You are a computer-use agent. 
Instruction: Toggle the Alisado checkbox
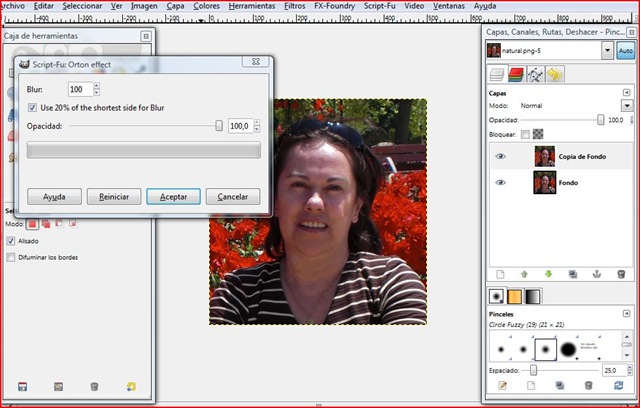[11, 241]
